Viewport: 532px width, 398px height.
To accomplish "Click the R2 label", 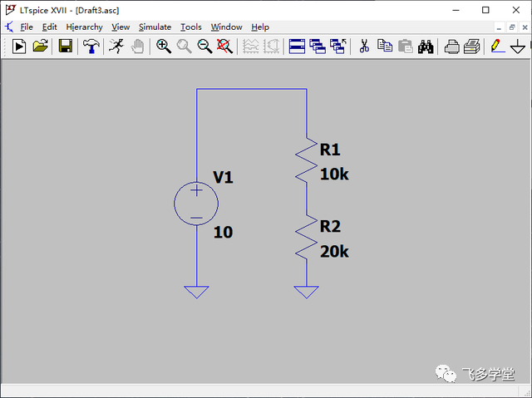I will click(330, 227).
